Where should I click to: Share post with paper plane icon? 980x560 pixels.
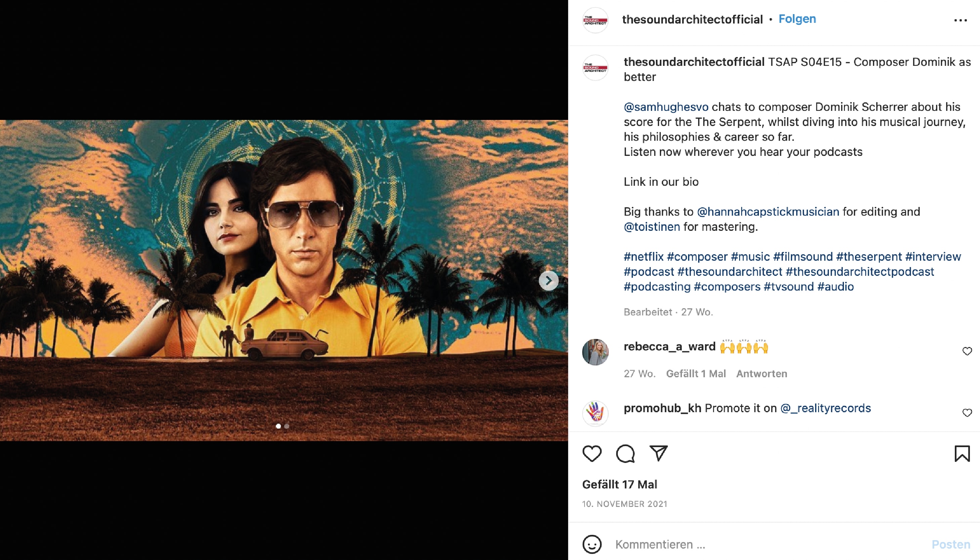coord(658,453)
